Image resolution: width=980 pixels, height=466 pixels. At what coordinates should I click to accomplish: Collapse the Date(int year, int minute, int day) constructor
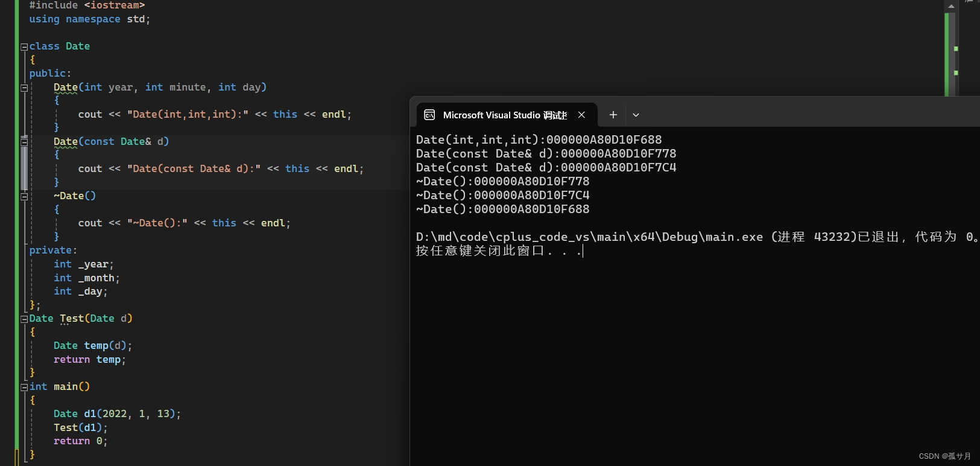tap(24, 88)
